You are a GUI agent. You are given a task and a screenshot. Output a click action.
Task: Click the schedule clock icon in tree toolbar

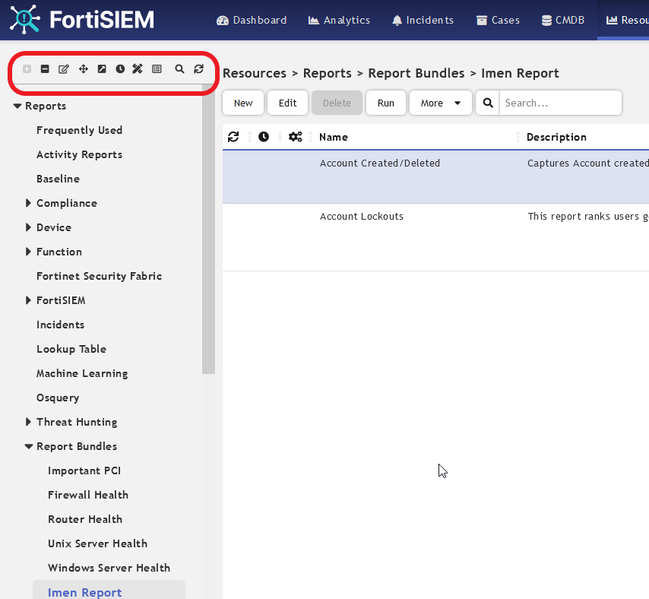pyautogui.click(x=120, y=69)
